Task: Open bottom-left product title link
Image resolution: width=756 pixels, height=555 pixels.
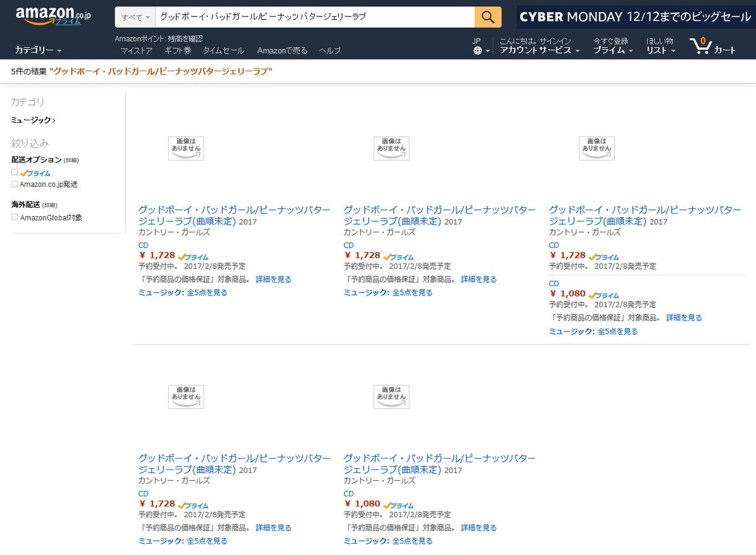Action: pos(234,464)
